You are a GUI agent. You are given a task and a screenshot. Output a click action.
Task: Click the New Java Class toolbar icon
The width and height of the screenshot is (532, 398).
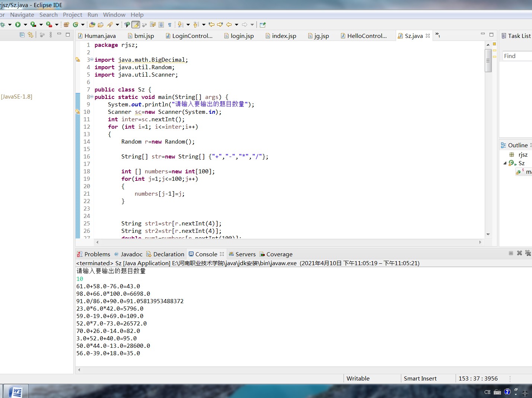(x=76, y=25)
